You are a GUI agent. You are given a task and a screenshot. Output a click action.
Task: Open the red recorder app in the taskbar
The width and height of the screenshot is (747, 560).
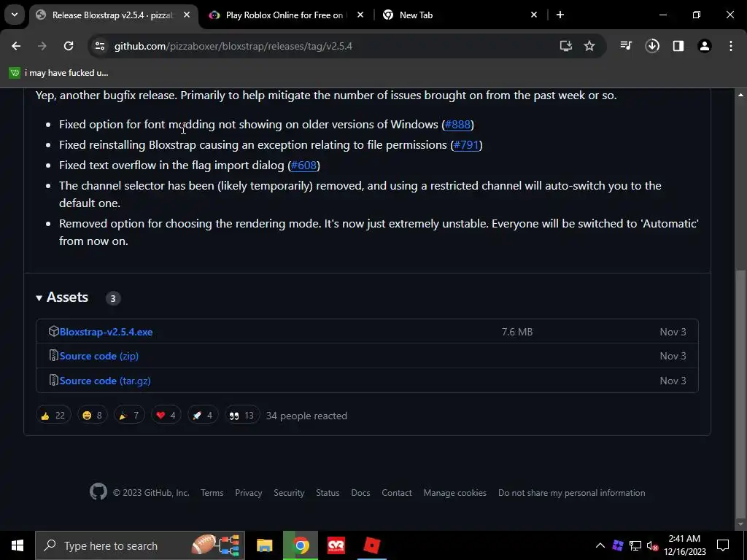point(336,545)
